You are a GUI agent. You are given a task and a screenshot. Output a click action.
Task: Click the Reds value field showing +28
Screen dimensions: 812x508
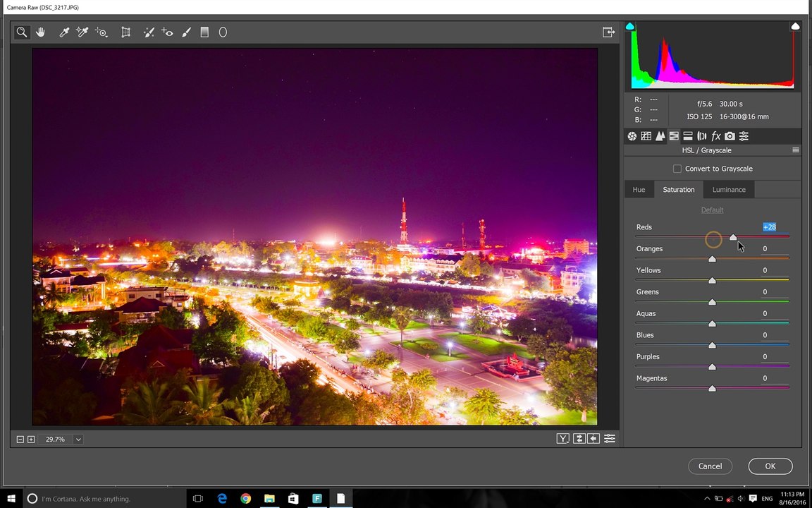pos(770,227)
